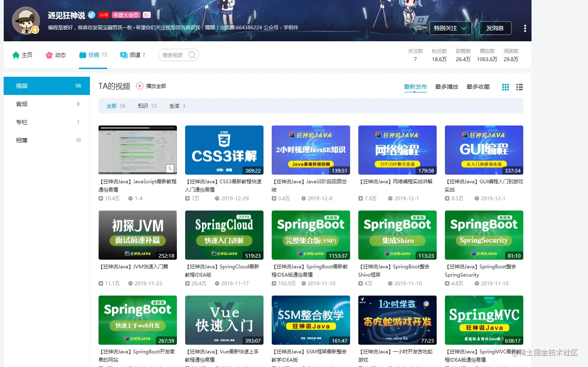Open the SpringBoot 集成Shiro thumbnail
Image resolution: width=588 pixels, height=367 pixels.
(x=397, y=235)
